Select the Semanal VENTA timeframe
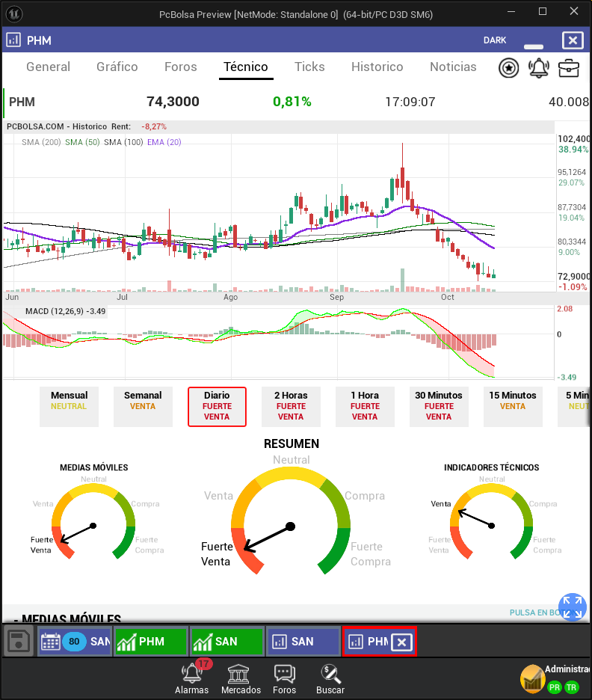The width and height of the screenshot is (592, 700). (143, 406)
